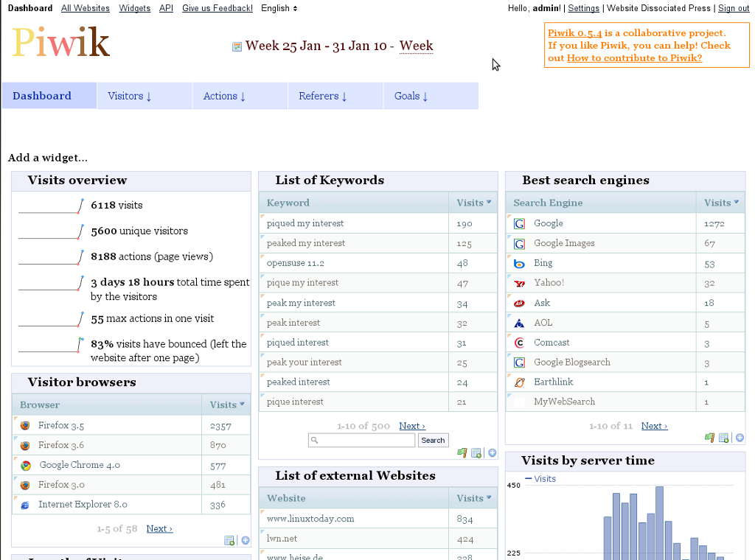
Task: Open the Settings link
Action: (x=584, y=8)
